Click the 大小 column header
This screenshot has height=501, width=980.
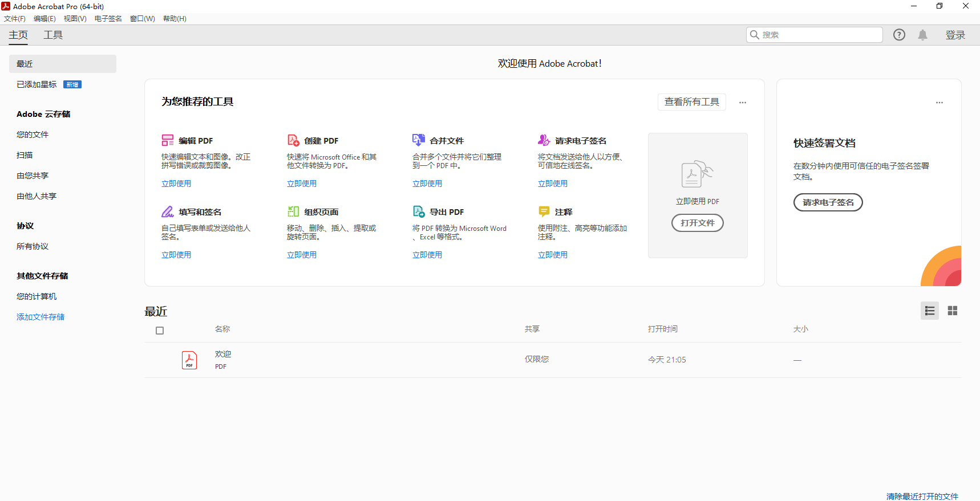pyautogui.click(x=801, y=329)
